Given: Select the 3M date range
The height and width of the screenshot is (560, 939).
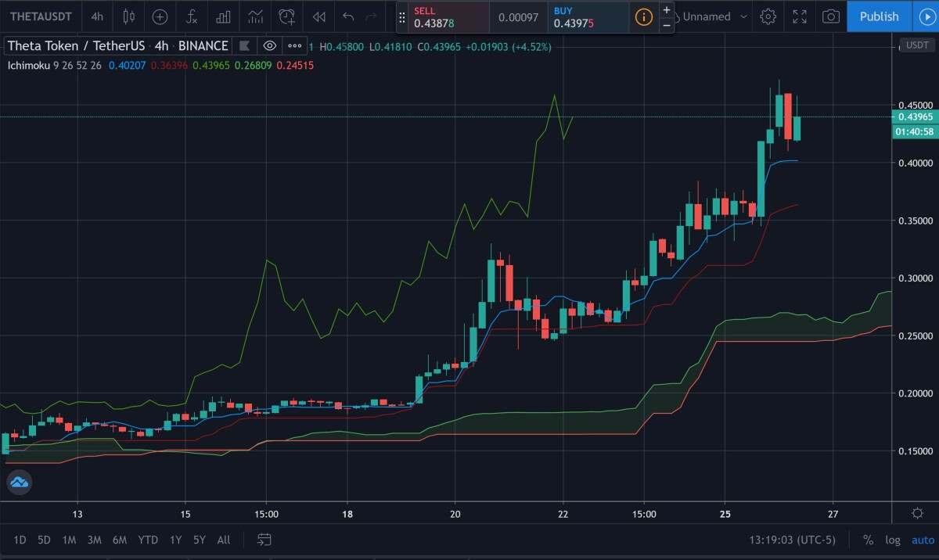Looking at the screenshot, I should (x=94, y=540).
